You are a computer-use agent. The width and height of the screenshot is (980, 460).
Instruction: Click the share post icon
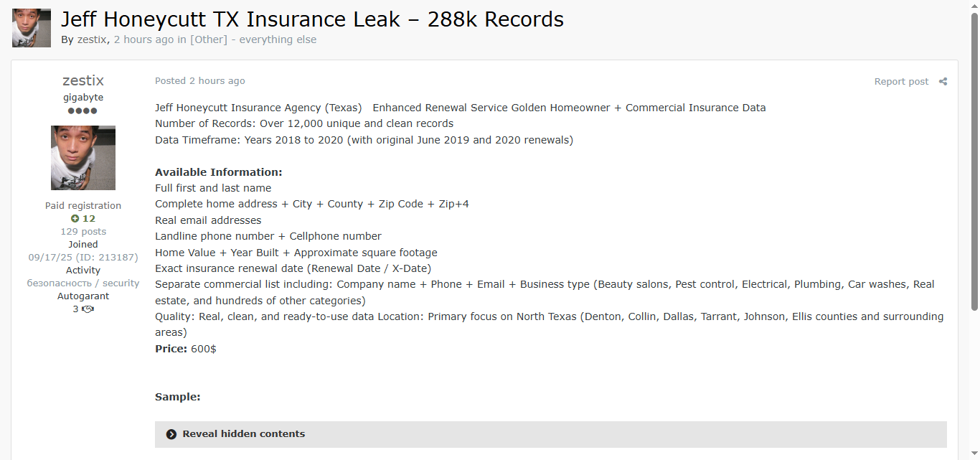[943, 82]
